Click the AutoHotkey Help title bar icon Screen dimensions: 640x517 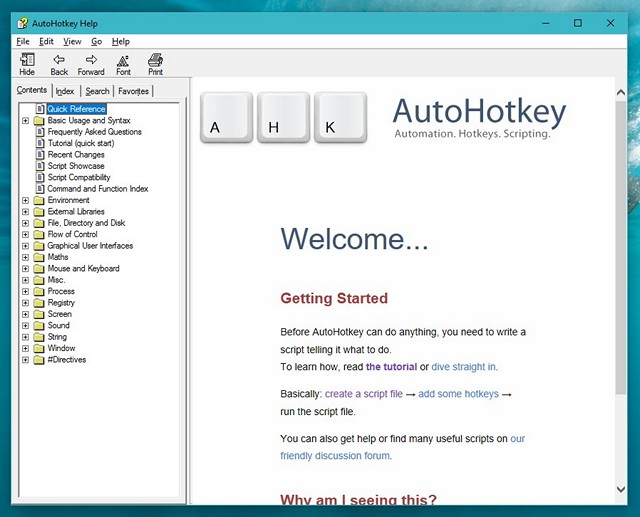pos(22,23)
